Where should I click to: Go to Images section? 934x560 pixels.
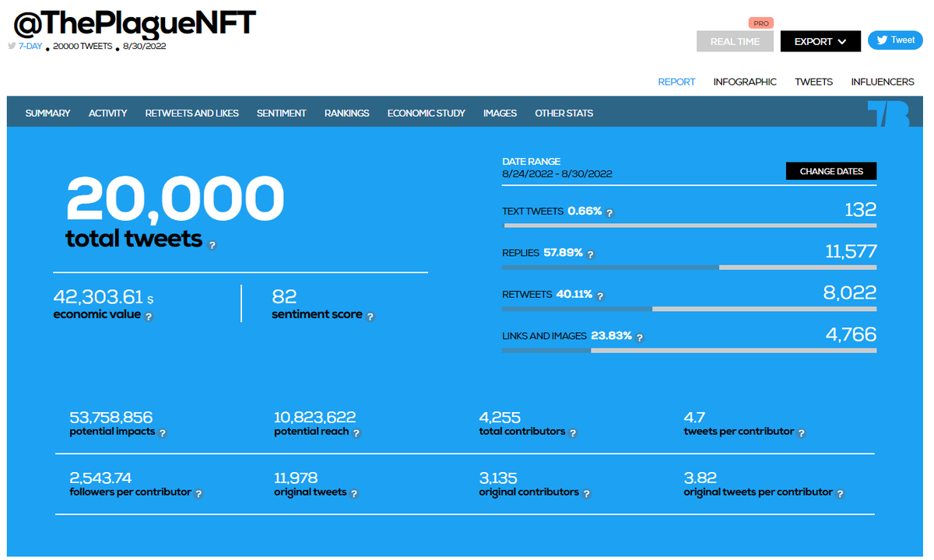pos(500,113)
